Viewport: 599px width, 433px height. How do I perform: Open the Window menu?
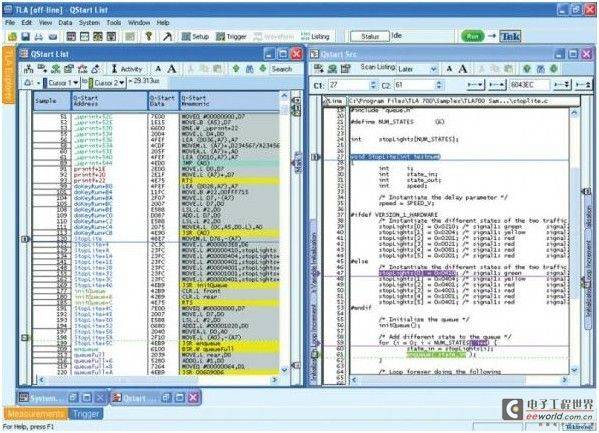click(x=139, y=23)
